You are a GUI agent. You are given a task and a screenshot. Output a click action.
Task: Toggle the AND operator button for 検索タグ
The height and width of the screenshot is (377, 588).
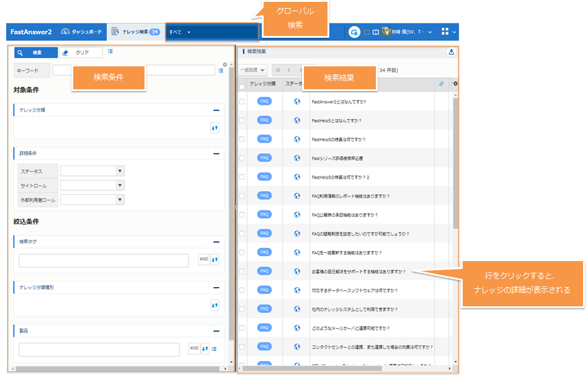tap(203, 260)
